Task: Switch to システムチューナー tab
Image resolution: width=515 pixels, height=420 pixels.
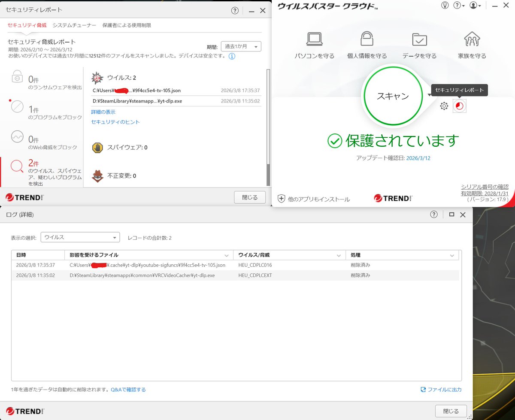Action: 74,25
